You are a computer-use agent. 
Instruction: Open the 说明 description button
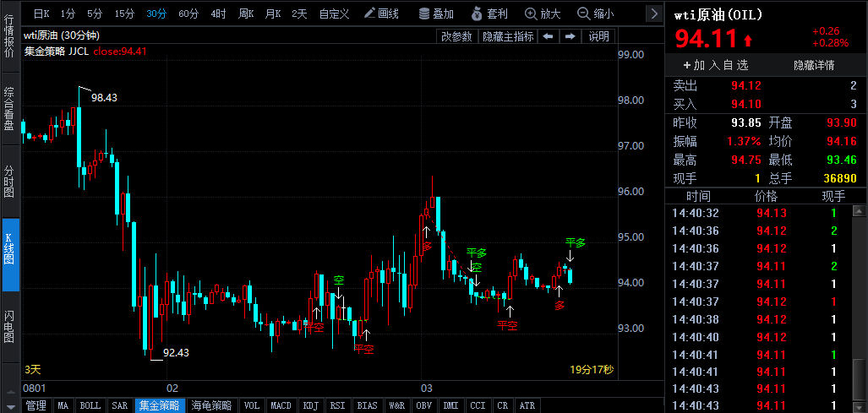pos(598,36)
